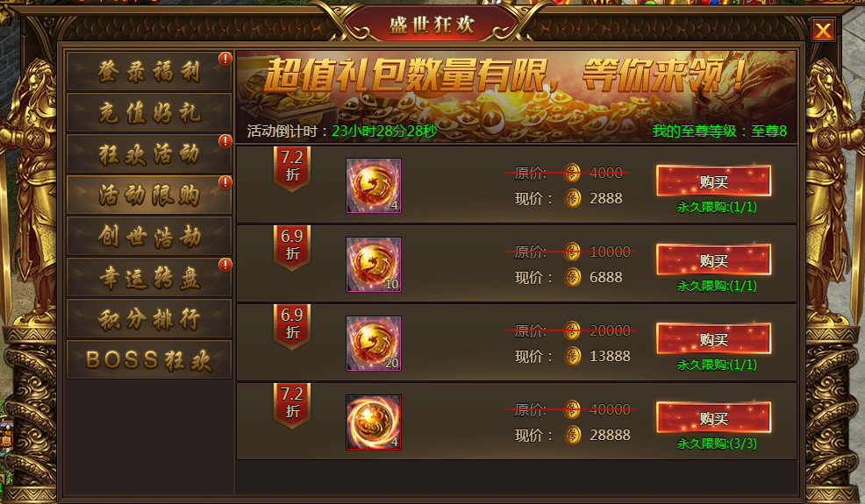The width and height of the screenshot is (865, 504).
Task: Purchase the 13888 package
Action: 714,338
